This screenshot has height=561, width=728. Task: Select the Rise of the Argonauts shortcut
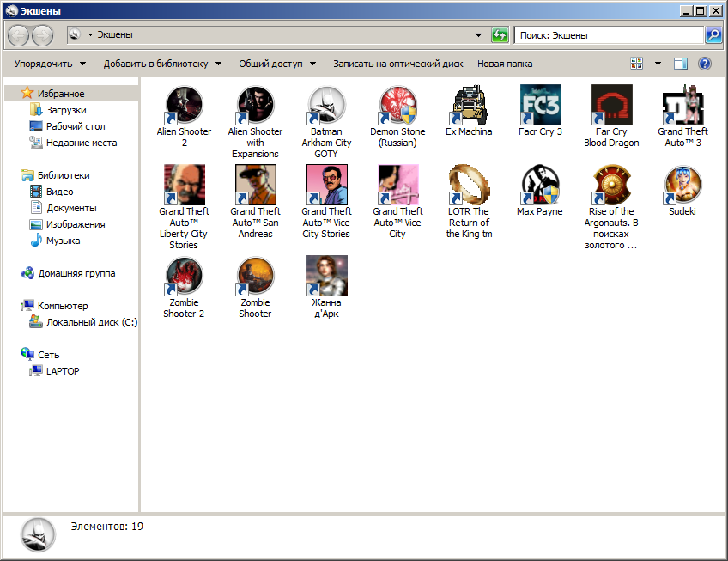611,185
